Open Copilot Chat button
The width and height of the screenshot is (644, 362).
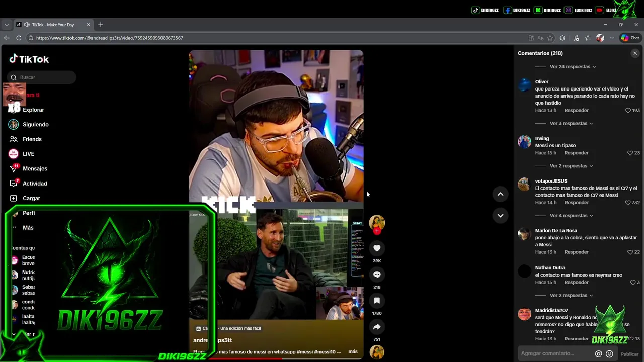click(x=630, y=38)
